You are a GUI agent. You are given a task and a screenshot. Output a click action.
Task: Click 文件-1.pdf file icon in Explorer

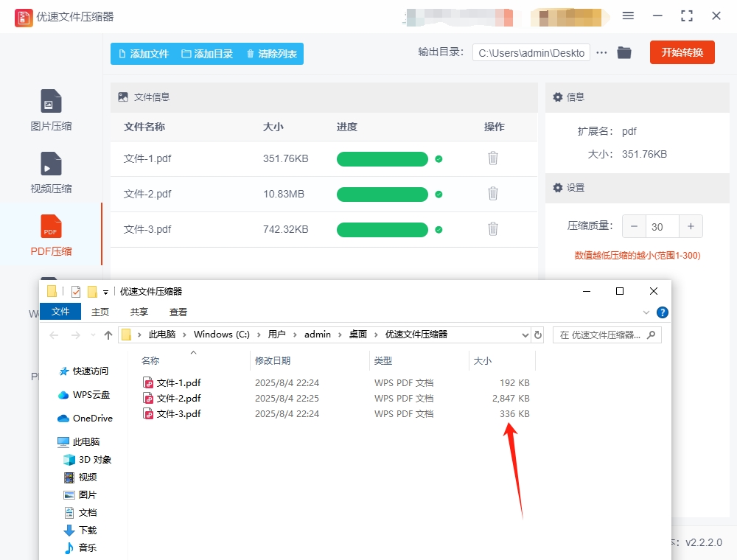148,382
